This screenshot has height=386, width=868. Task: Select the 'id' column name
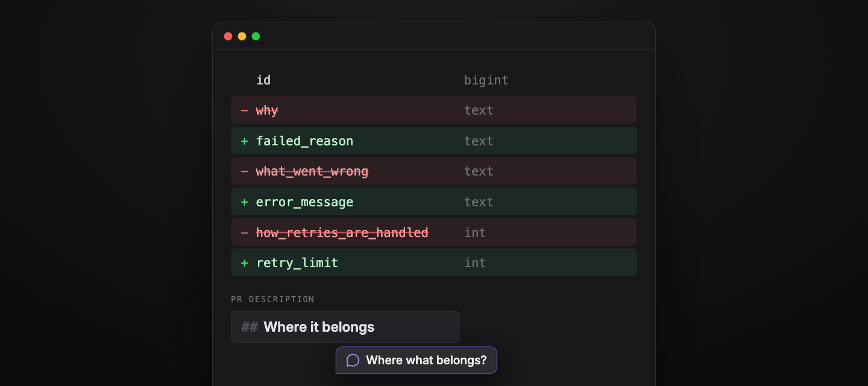(263, 80)
